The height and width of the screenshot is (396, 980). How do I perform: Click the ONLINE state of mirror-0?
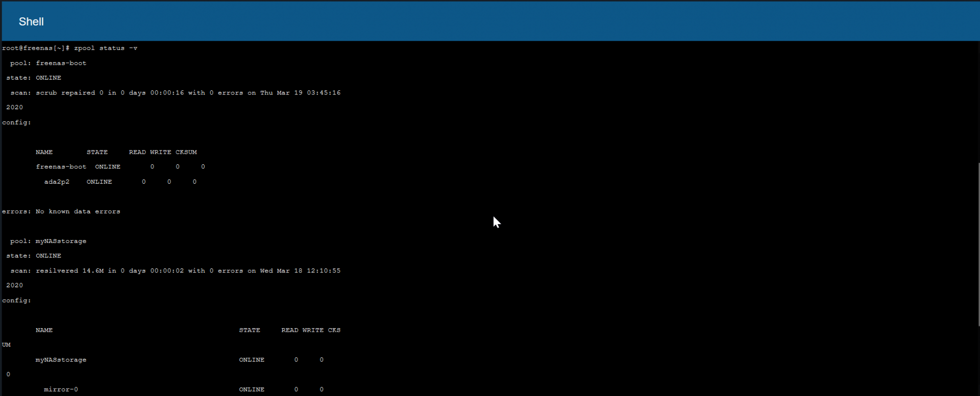click(252, 389)
